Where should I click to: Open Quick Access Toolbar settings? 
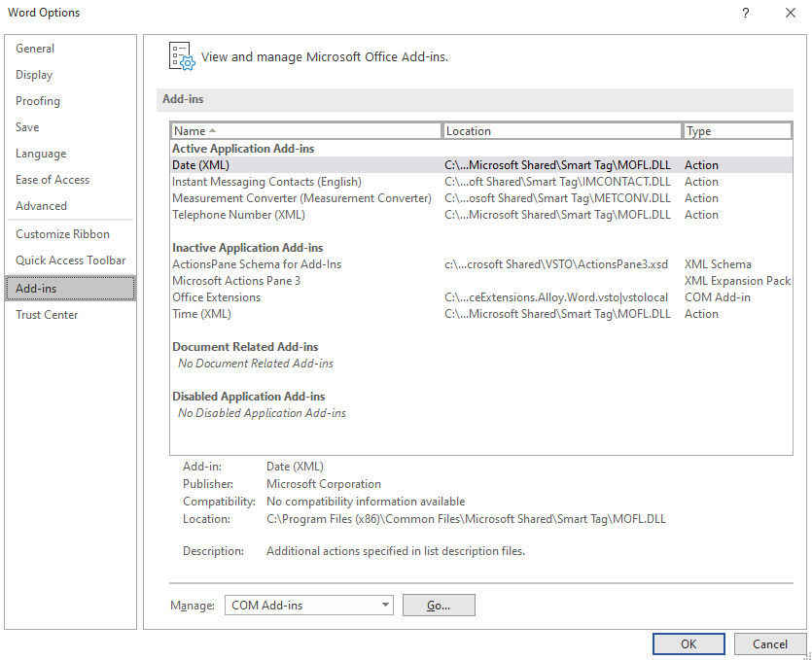pyautogui.click(x=70, y=261)
